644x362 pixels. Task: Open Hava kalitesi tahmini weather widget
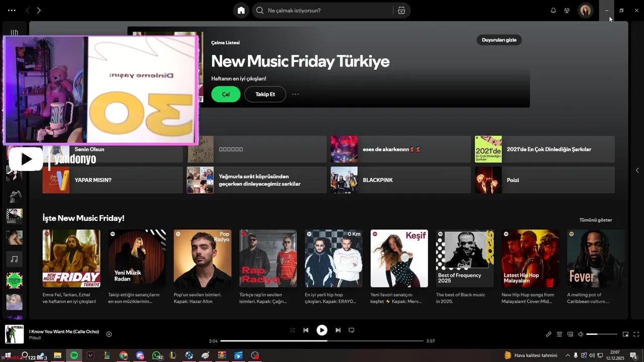531,355
